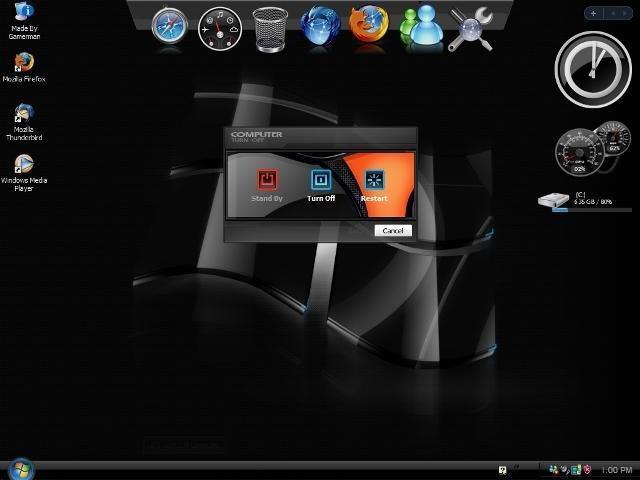Cancel the Turn Off Computer dialog
640x480 pixels.
click(x=393, y=231)
